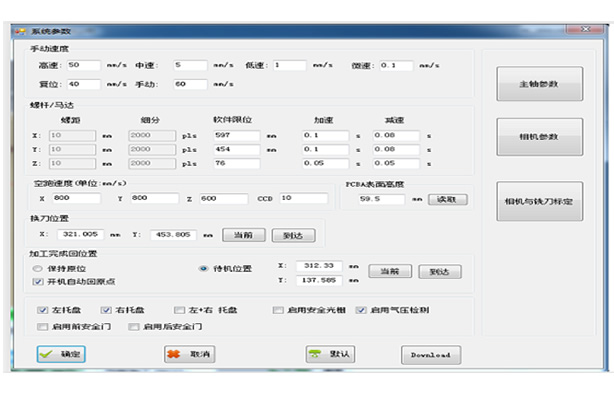The width and height of the screenshot is (614, 393).
Task: Click PCBA表面高度 field showing 59.5
Action: pyautogui.click(x=381, y=199)
